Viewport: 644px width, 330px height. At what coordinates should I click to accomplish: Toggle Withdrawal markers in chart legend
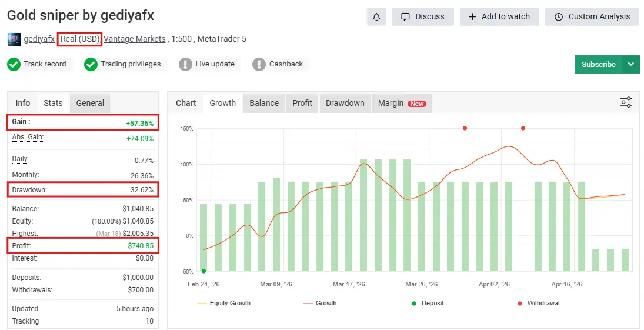pyautogui.click(x=538, y=303)
